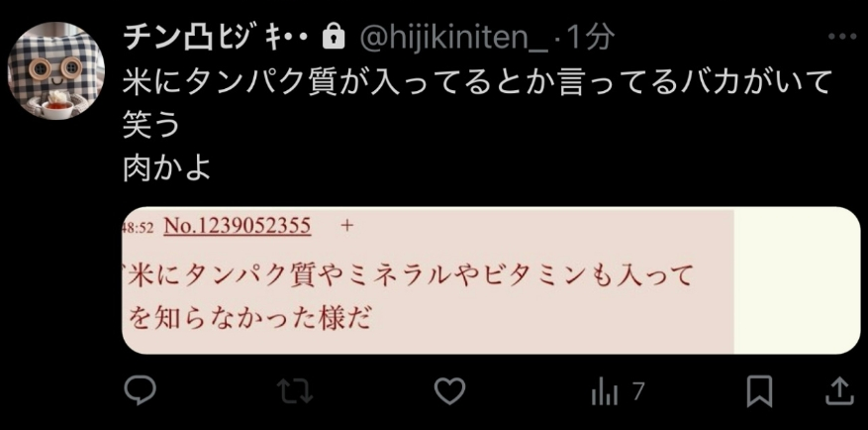Open view analytics bar chart icon
The width and height of the screenshot is (868, 430).
pos(604,391)
